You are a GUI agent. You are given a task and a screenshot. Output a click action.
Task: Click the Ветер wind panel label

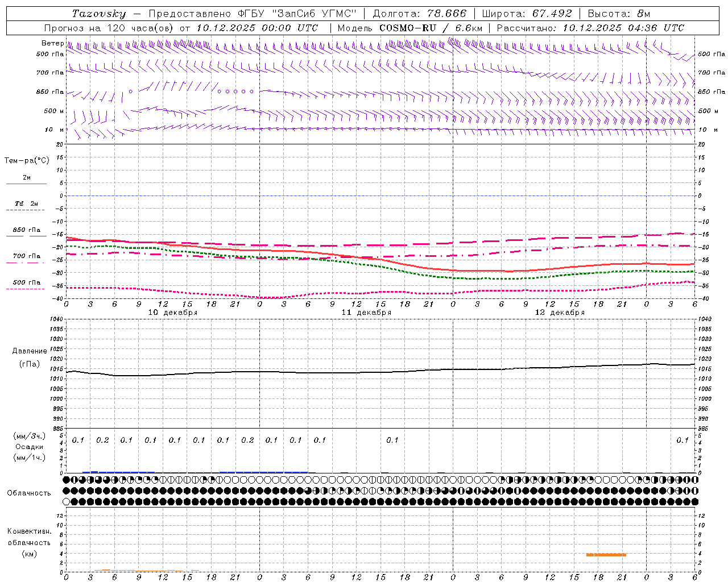point(52,43)
